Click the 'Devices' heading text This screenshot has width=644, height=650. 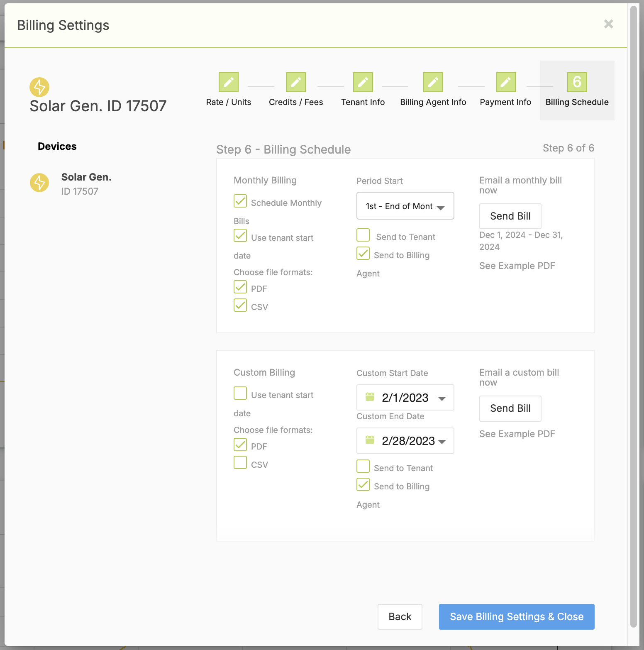coord(57,147)
